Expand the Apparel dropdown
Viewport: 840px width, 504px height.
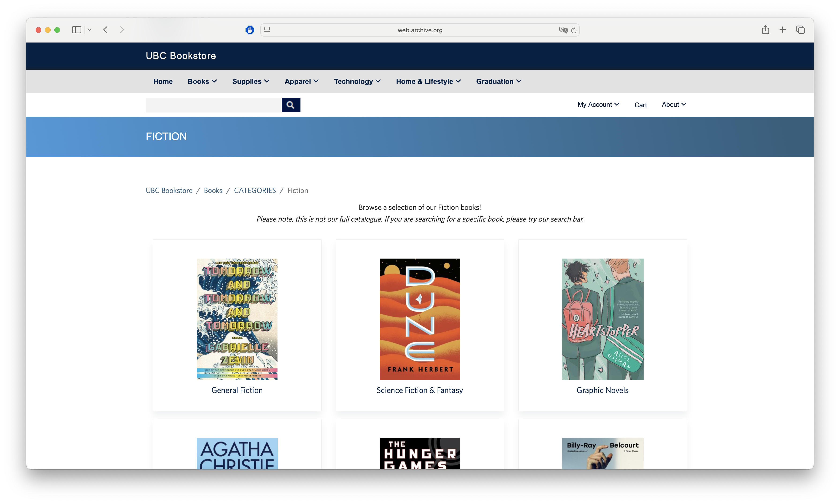point(301,82)
